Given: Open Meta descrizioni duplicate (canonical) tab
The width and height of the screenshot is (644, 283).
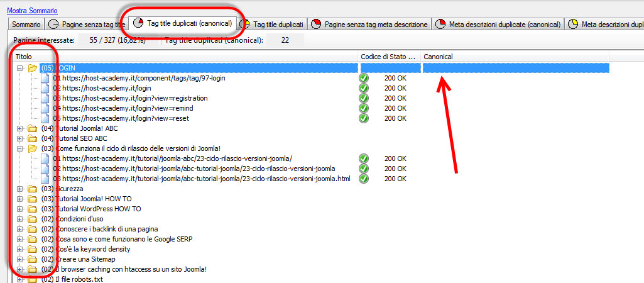Looking at the screenshot, I should coord(498,25).
